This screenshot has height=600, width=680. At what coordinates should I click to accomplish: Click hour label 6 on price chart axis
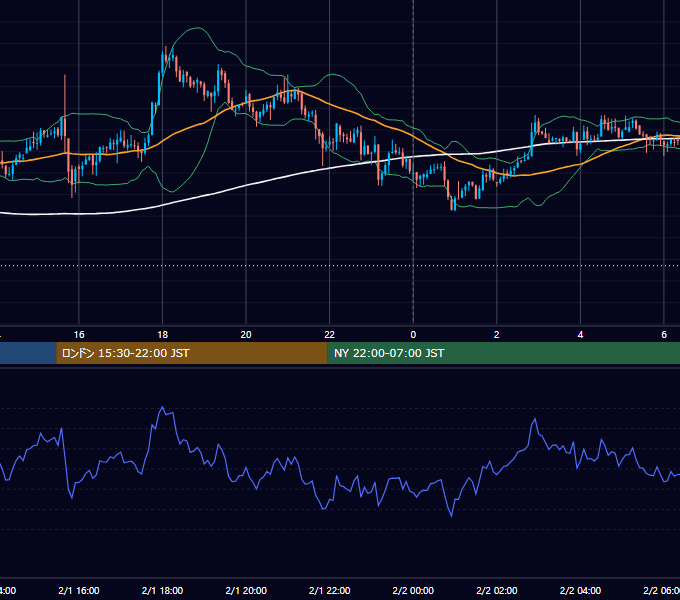[x=664, y=335]
